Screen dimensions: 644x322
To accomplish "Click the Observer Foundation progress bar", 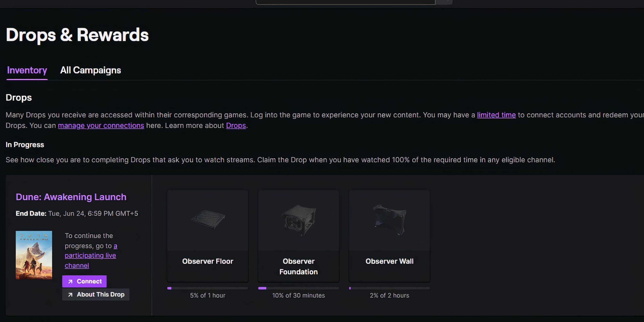I will point(299,288).
